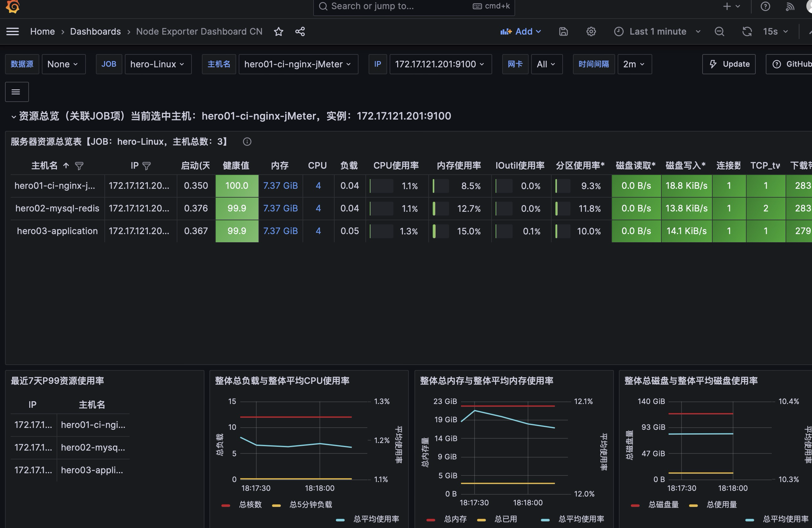Star the Node Exporter dashboard

tap(278, 31)
